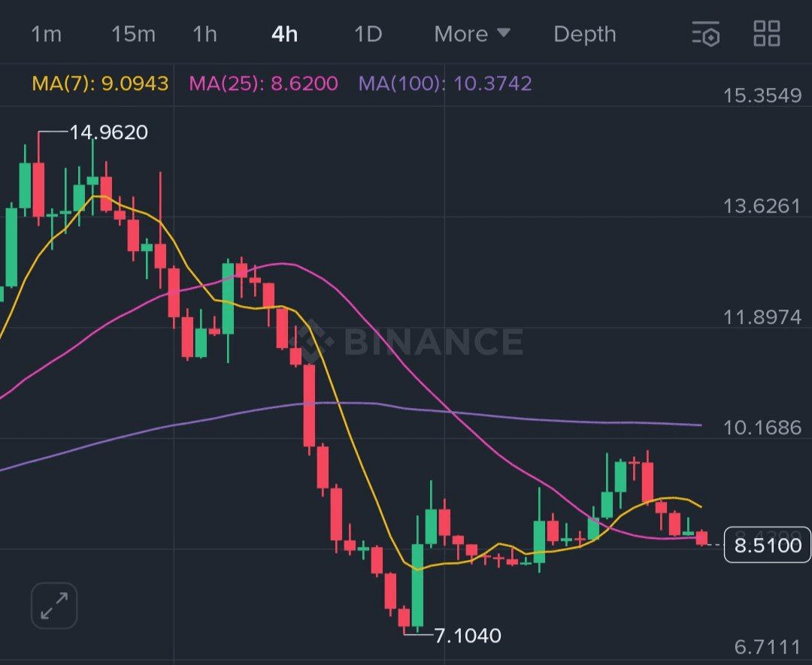Tap the MA(100): 10.3742 indicator label
Screen dimensions: 812x665
click(445, 83)
